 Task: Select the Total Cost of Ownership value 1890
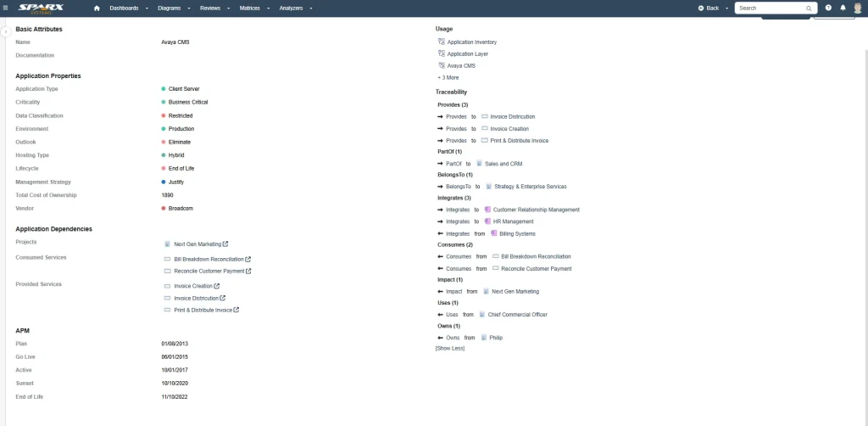click(x=167, y=195)
